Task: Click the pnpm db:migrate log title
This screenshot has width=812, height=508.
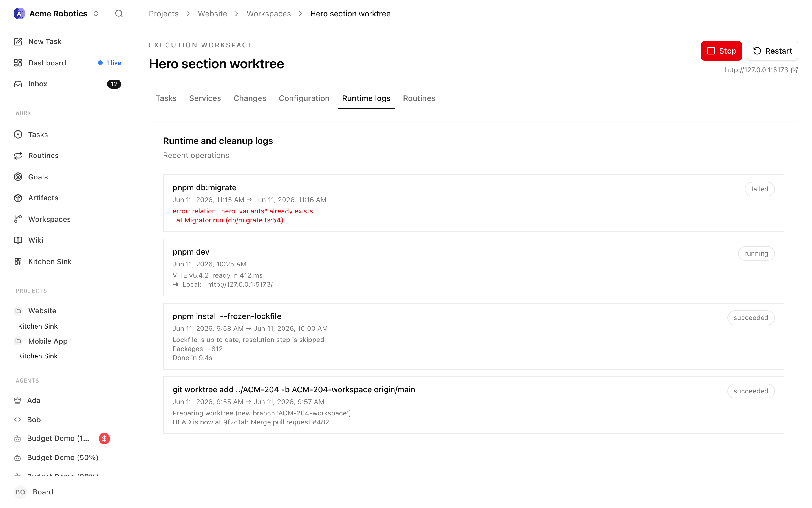Action: pyautogui.click(x=204, y=187)
